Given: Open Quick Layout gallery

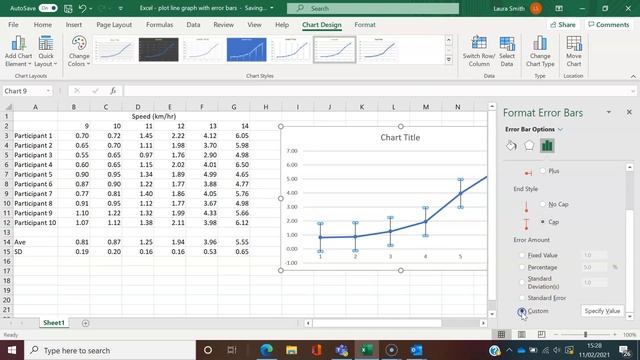Looking at the screenshot, I should 46,51.
